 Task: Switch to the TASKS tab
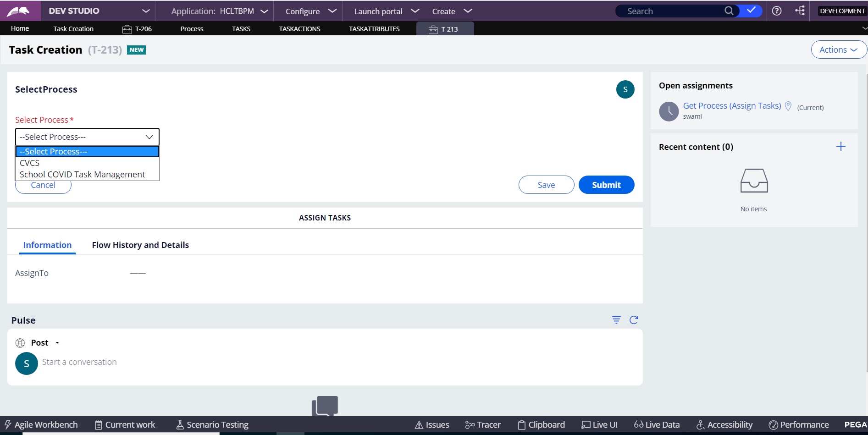click(x=241, y=28)
